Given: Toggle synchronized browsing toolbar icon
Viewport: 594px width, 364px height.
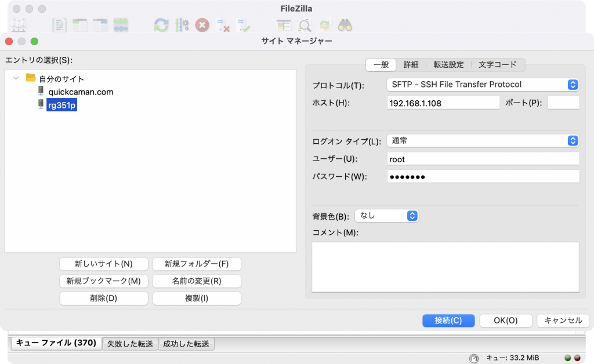Looking at the screenshot, I should tap(325, 26).
